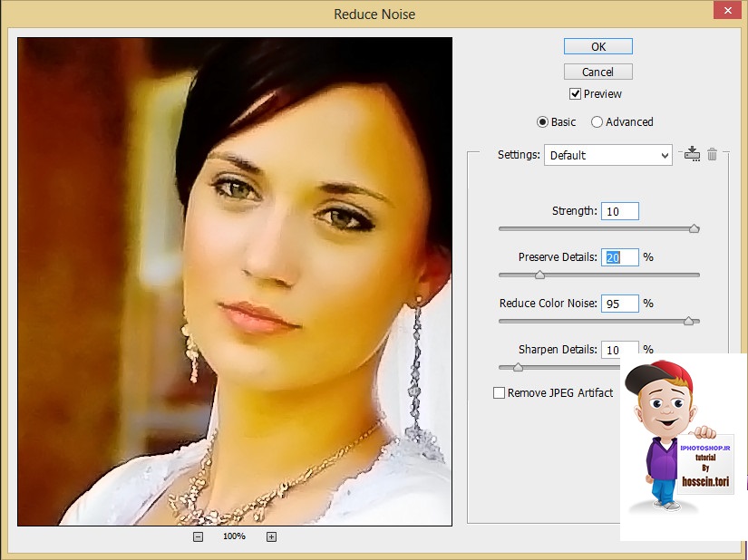This screenshot has width=748, height=560.
Task: Click the Preserve Details value field
Action: pos(619,257)
